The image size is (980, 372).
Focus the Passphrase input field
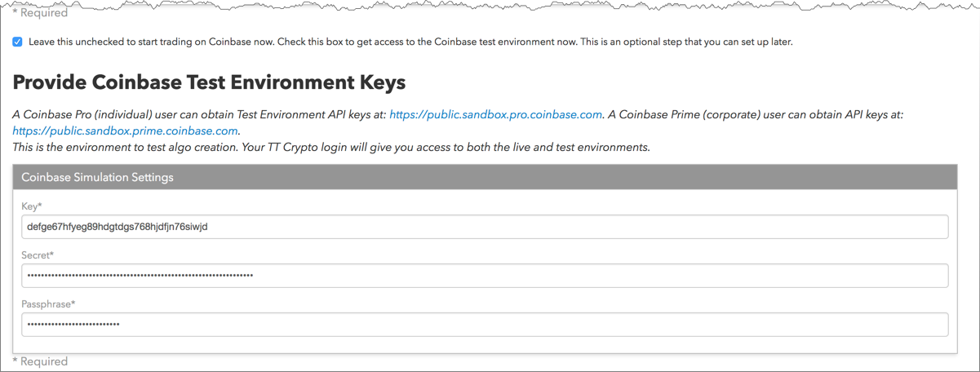pyautogui.click(x=485, y=325)
